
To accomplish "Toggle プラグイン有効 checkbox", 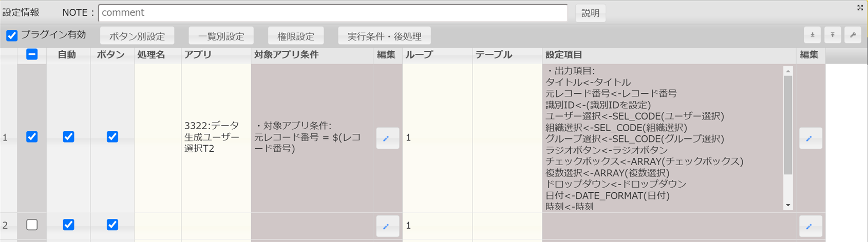I will coord(12,35).
